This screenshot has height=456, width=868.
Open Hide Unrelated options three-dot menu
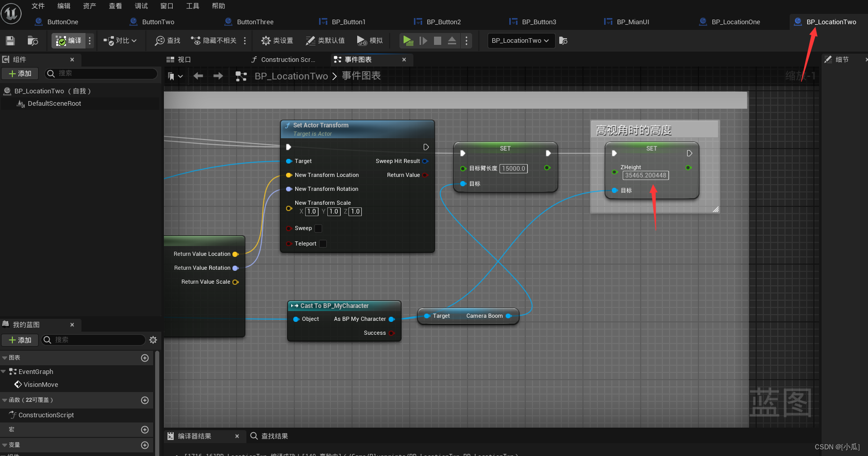coord(245,41)
